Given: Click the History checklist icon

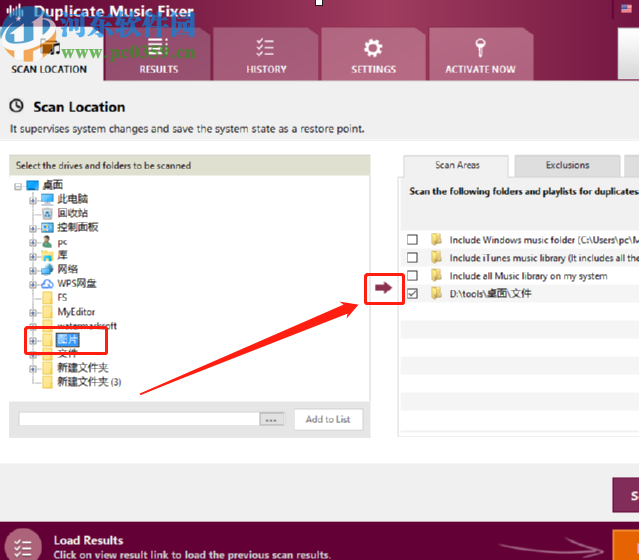Looking at the screenshot, I should click(265, 48).
